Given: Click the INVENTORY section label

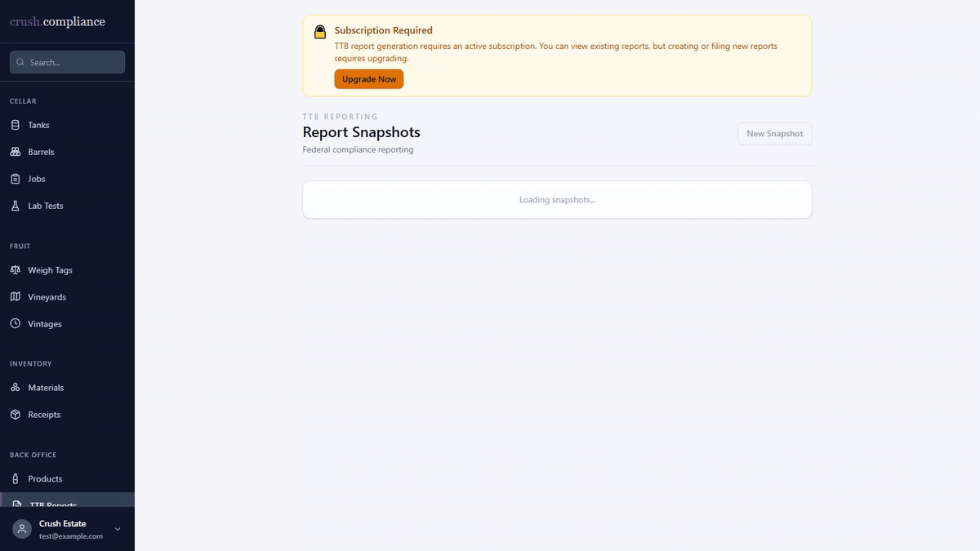Looking at the screenshot, I should pyautogui.click(x=31, y=364).
